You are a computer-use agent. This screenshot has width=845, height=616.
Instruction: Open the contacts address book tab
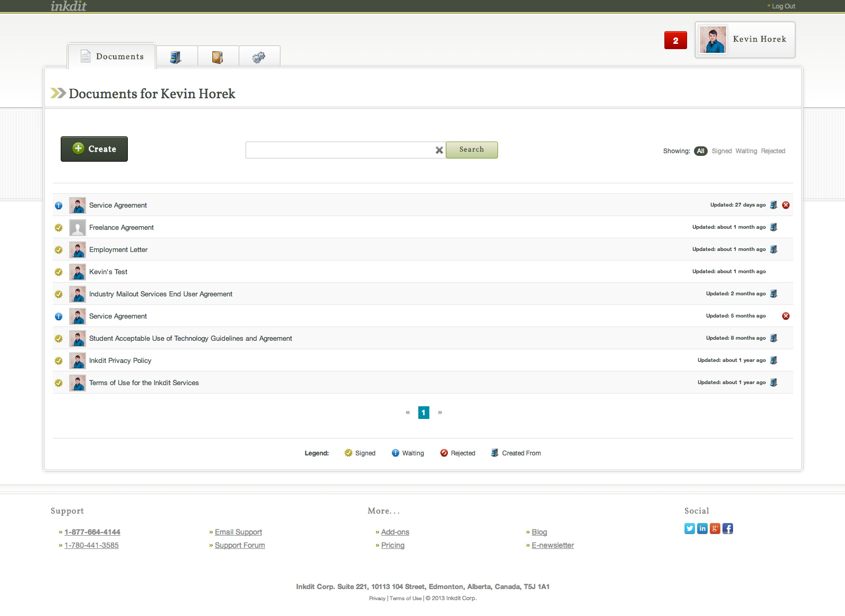tap(218, 57)
